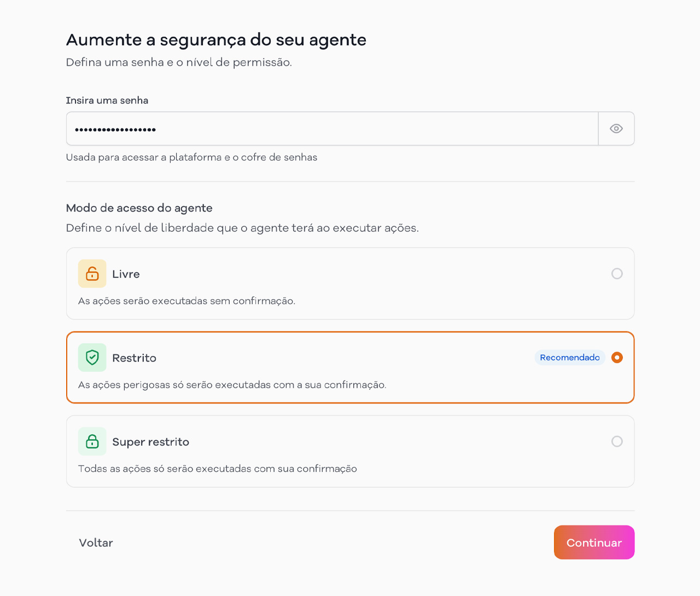
Task: Click the Recomendado badge on Restrito
Action: 569,357
